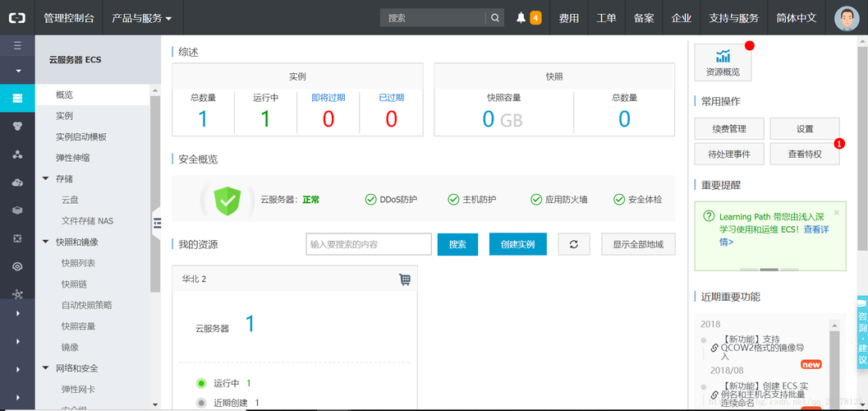Viewport: 868px width, 411px height.
Task: Click the 应用防火墙 check icon
Action: pyautogui.click(x=536, y=200)
